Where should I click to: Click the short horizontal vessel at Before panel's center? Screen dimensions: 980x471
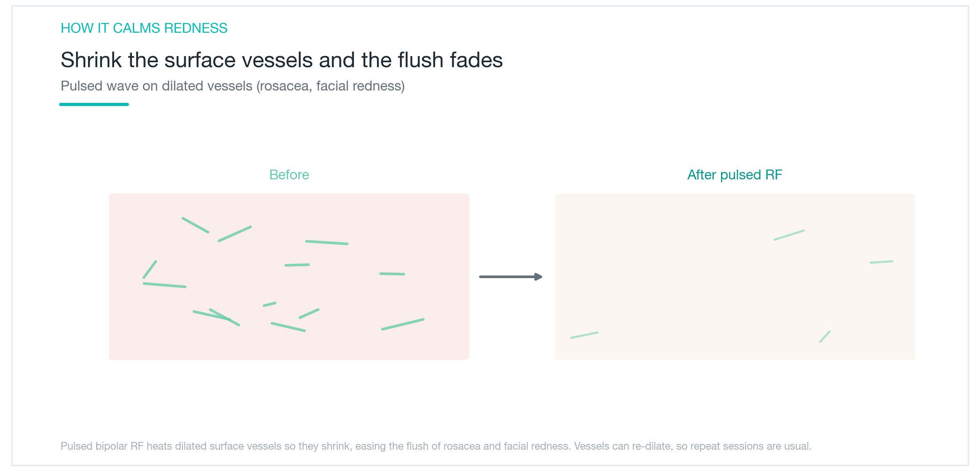(x=297, y=265)
